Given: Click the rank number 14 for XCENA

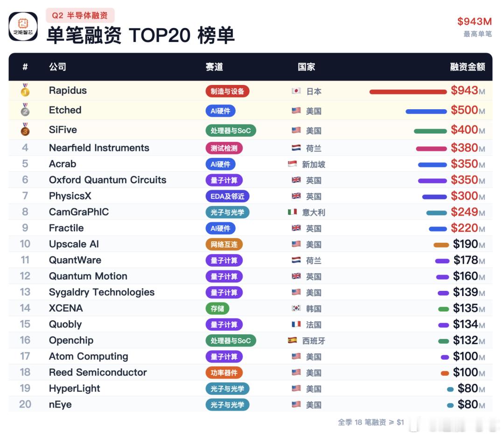Looking at the screenshot, I should click(25, 308).
